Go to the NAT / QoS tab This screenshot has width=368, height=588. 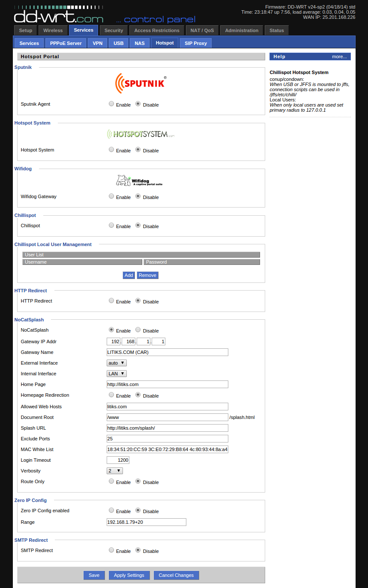(202, 30)
